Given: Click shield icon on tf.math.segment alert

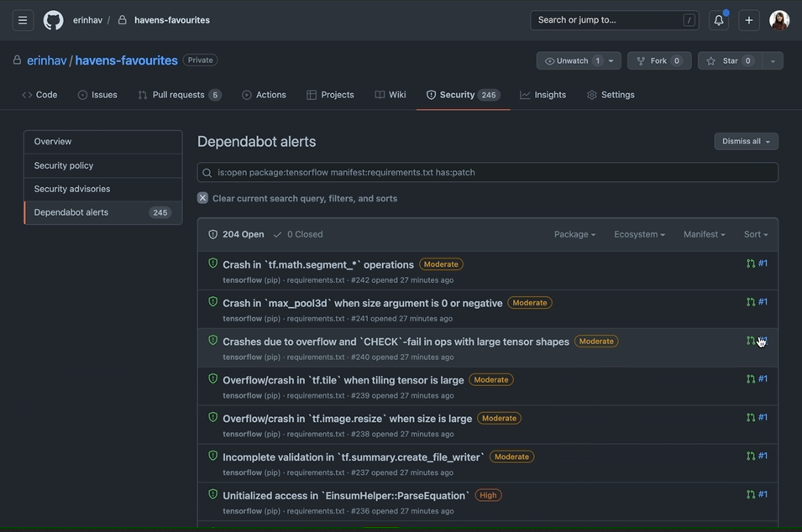Looking at the screenshot, I should 212,263.
